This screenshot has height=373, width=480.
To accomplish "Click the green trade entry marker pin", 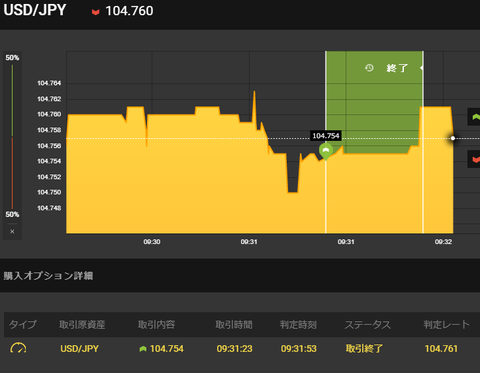I will coord(326,151).
